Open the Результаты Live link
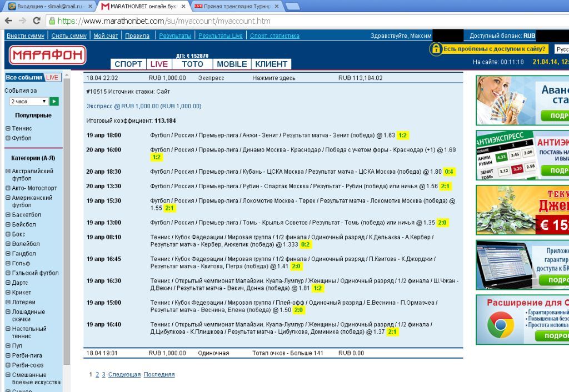Image resolution: width=569 pixels, height=392 pixels. (x=220, y=36)
